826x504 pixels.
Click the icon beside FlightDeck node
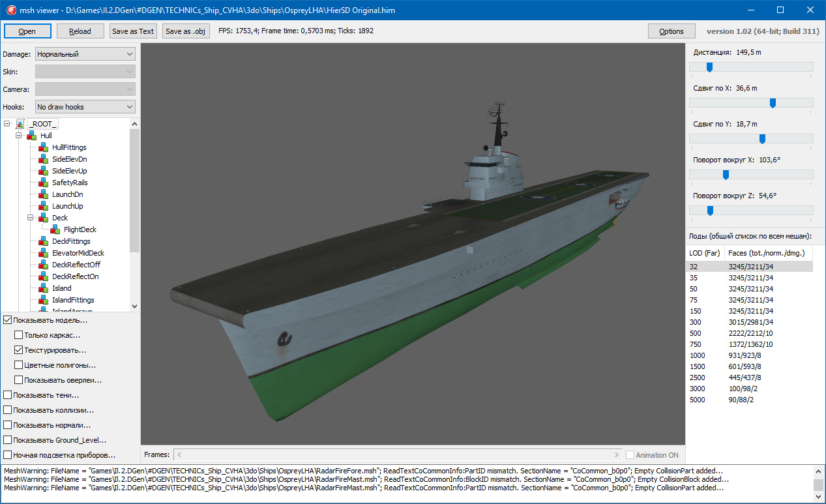[x=55, y=230]
